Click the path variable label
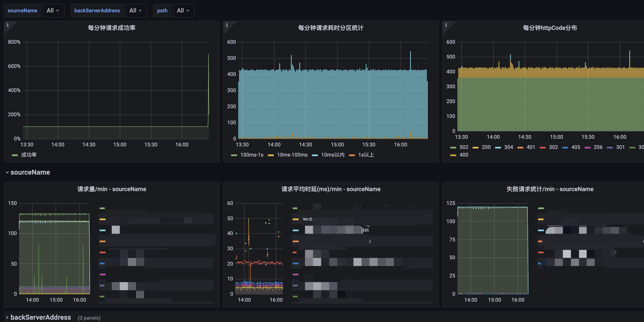Viewport: 644px width, 322px height. 162,10
